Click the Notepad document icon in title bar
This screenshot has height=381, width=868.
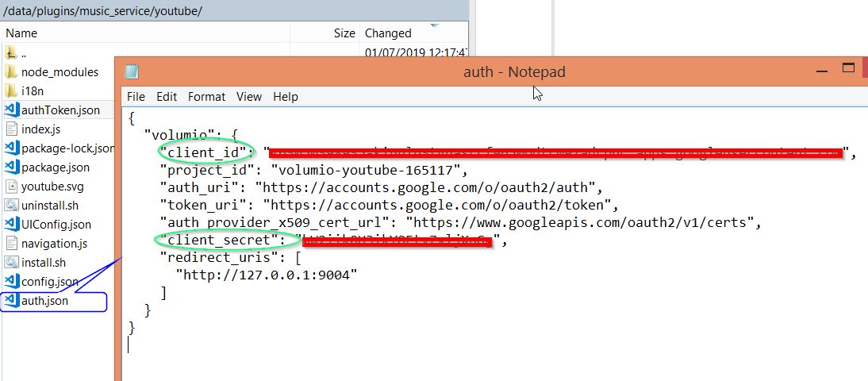(x=132, y=72)
